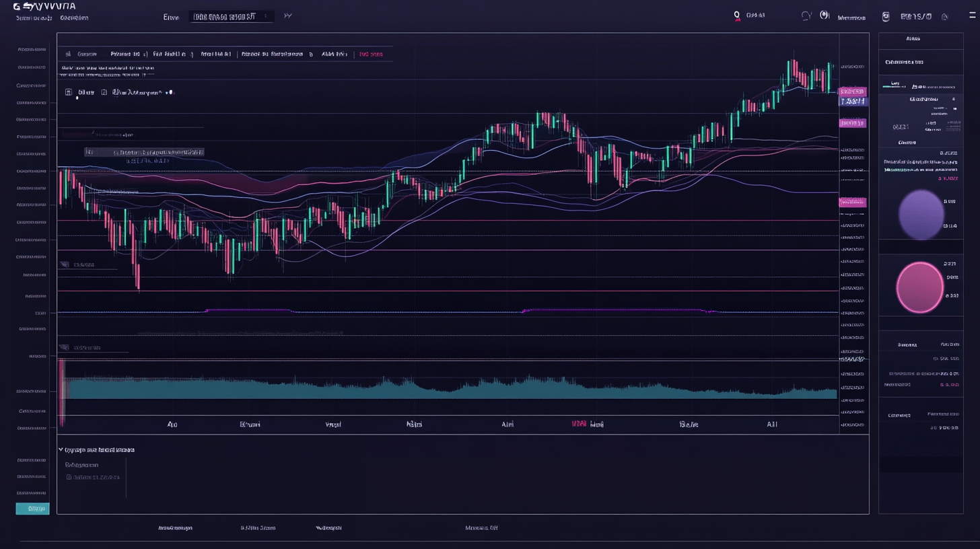Viewport: 980px width, 549px height.
Task: Open the hamburger menu icon top right corner
Action: coord(973,15)
